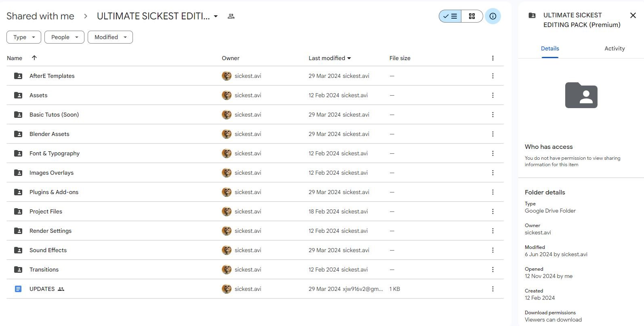644x326 pixels.
Task: Reverse sort direction with the Name arrow
Action: (x=34, y=58)
